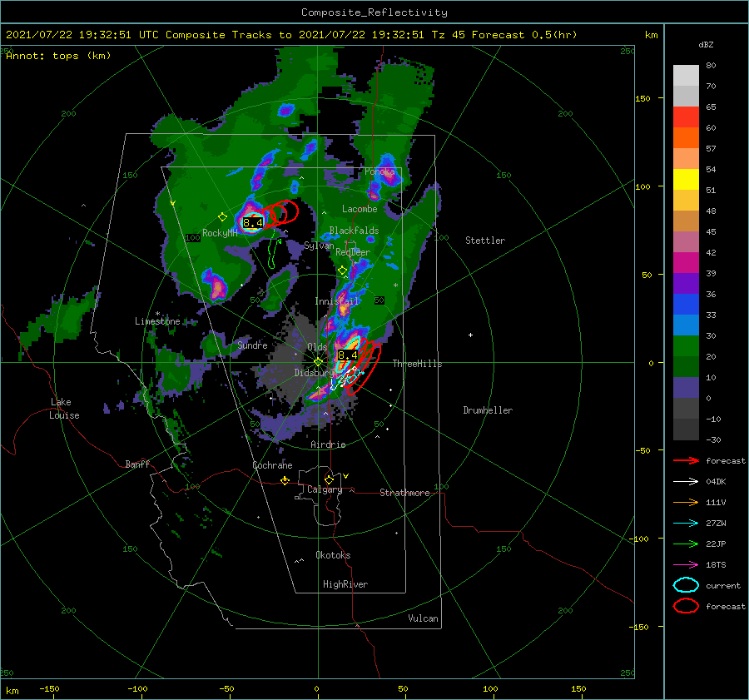
Task: Click the Lake Louise label
Action: coord(64,409)
